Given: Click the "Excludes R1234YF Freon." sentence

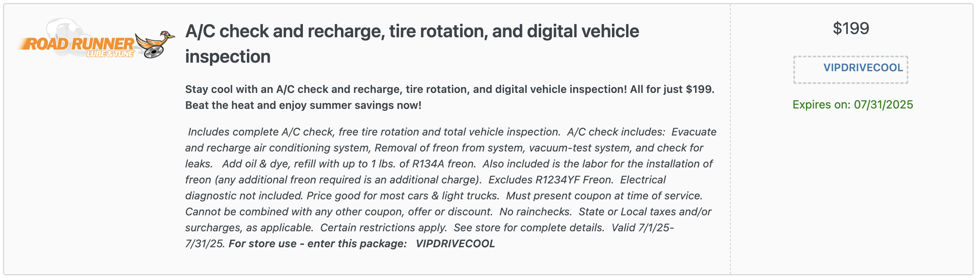Looking at the screenshot, I should (x=551, y=180).
